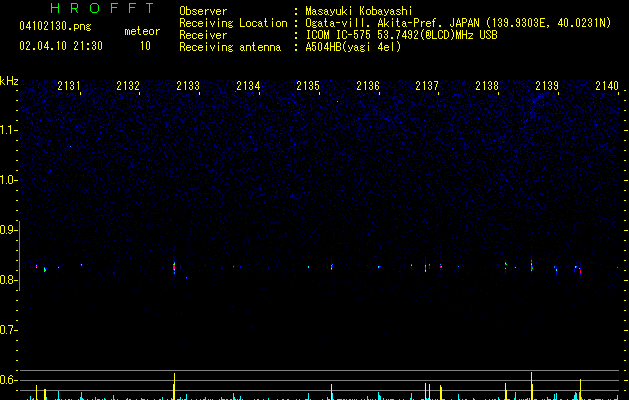Select observer name Masayuki Kobayashi
The width and height of the screenshot is (629, 400).
(359, 11)
